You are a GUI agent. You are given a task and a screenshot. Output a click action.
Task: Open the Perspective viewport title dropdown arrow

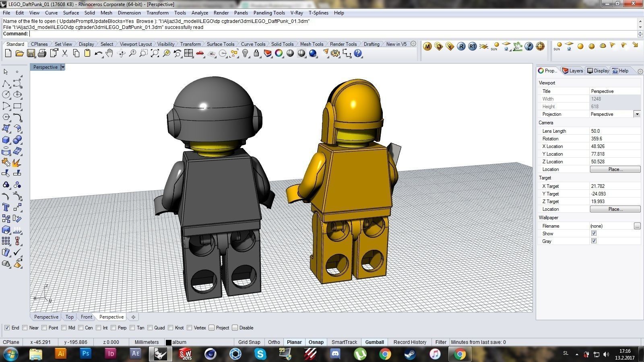coord(63,67)
